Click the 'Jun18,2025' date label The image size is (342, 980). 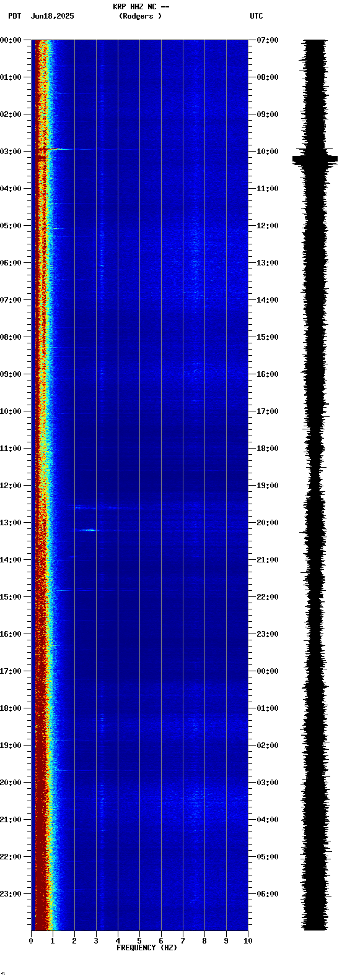coord(52,16)
